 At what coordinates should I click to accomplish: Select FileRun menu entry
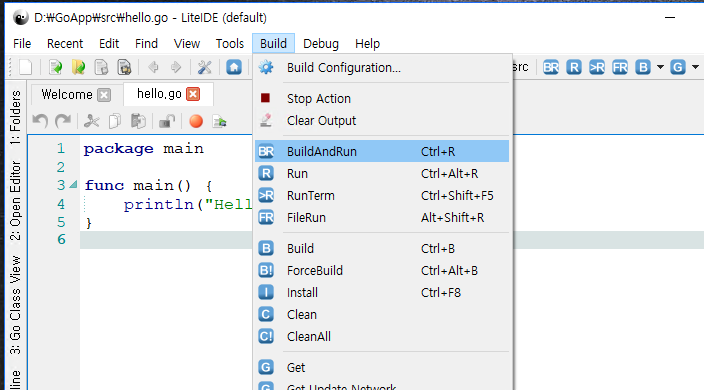click(382, 218)
